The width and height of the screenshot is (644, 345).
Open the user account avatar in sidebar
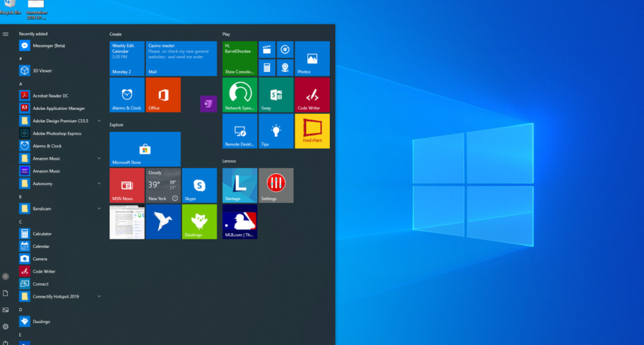pos(6,277)
